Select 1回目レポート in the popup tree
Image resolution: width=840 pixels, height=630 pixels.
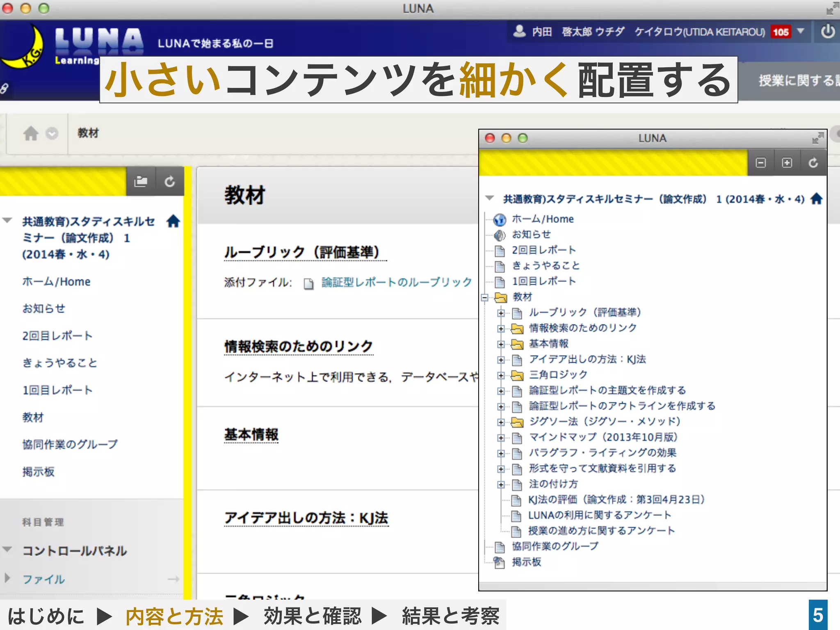544,281
